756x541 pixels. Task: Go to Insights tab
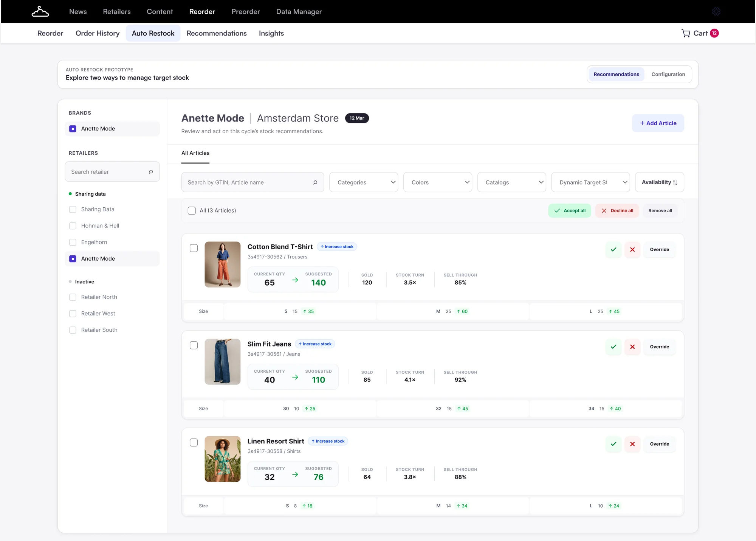click(271, 33)
